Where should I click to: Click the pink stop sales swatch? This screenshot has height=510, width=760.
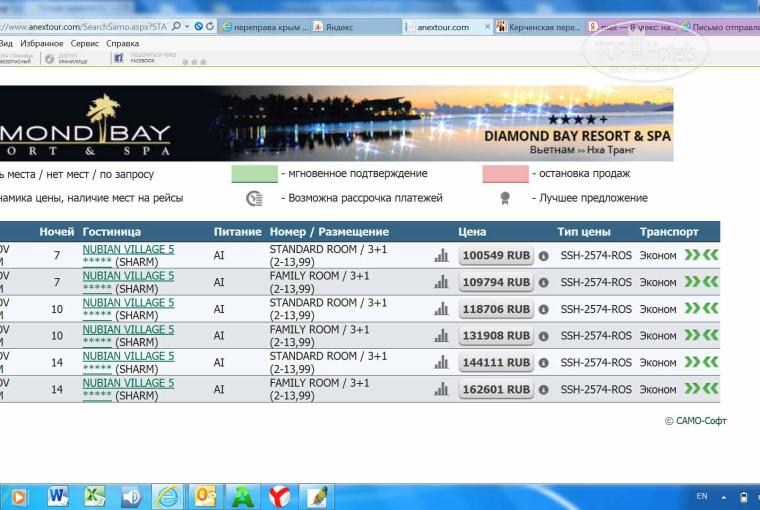pos(506,174)
